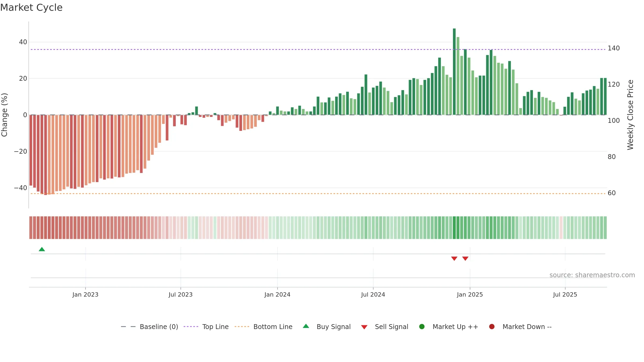Click the second red Sell Signal marker
The height and width of the screenshot is (362, 644).
coord(465,258)
